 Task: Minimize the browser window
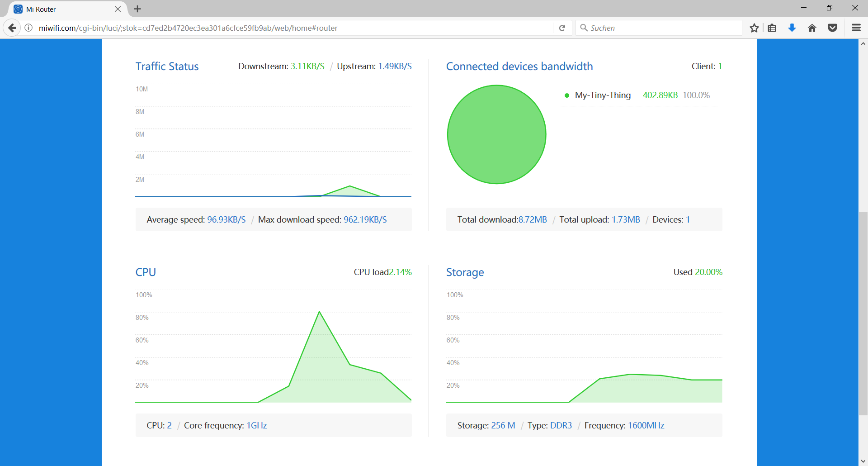pyautogui.click(x=804, y=8)
